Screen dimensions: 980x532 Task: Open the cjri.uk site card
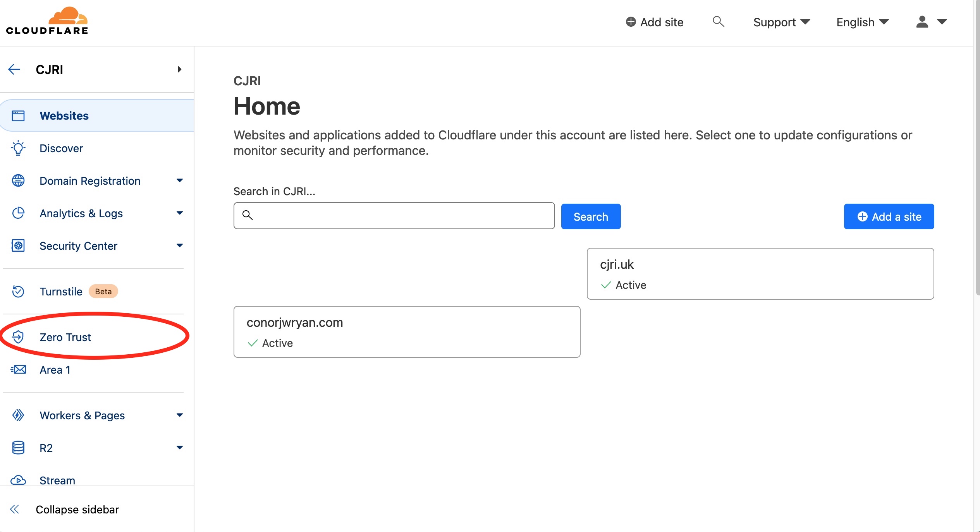pyautogui.click(x=760, y=274)
